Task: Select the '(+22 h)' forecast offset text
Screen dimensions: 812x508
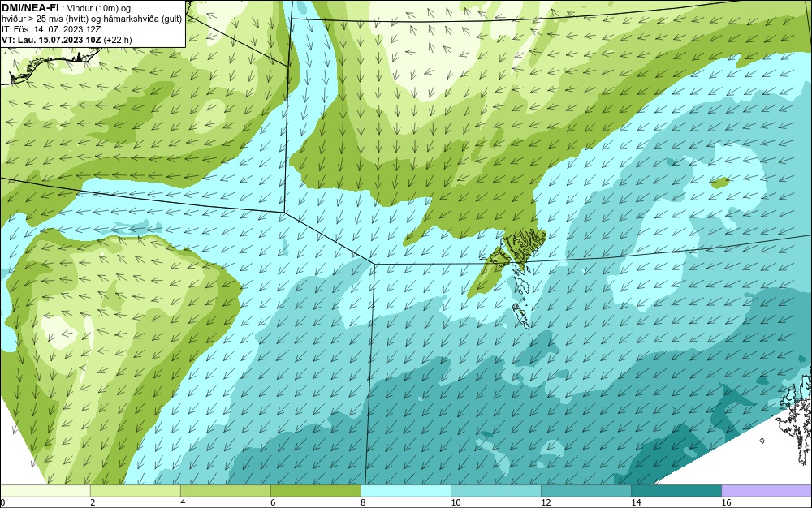Action: [x=118, y=39]
